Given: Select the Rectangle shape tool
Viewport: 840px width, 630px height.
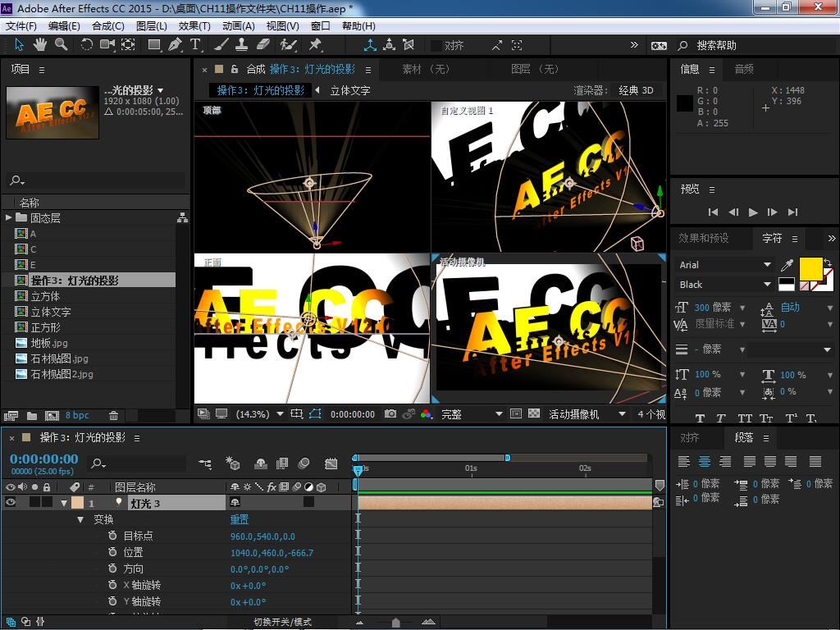Looking at the screenshot, I should tap(154, 45).
